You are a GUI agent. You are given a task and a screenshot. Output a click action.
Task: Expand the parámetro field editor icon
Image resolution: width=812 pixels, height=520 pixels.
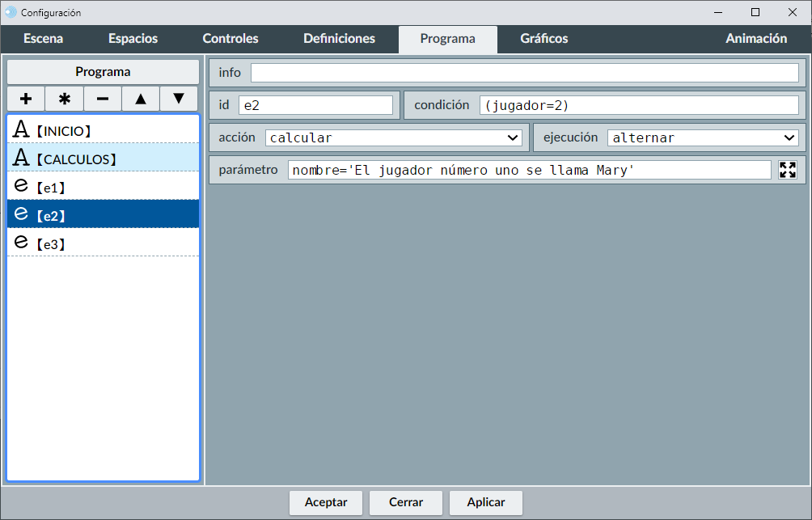pos(787,170)
